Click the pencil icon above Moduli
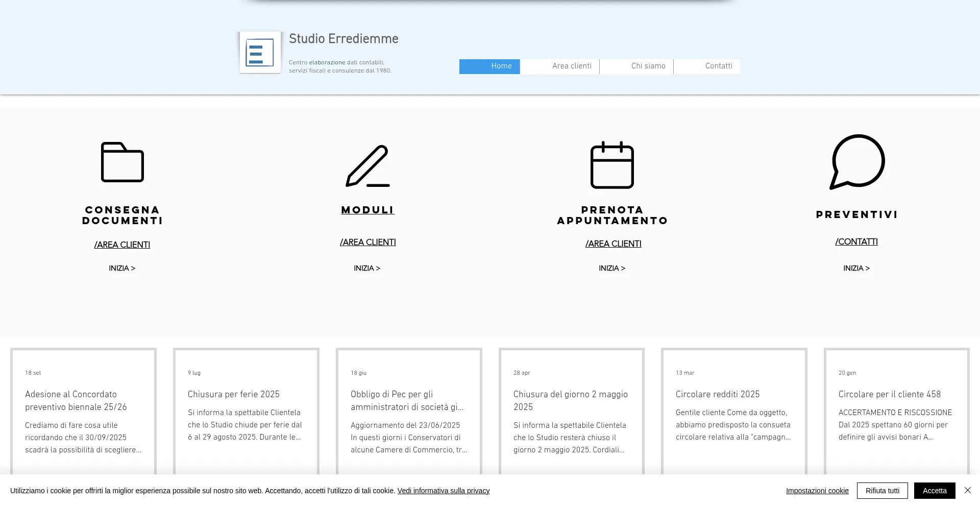The image size is (980, 507). (367, 166)
